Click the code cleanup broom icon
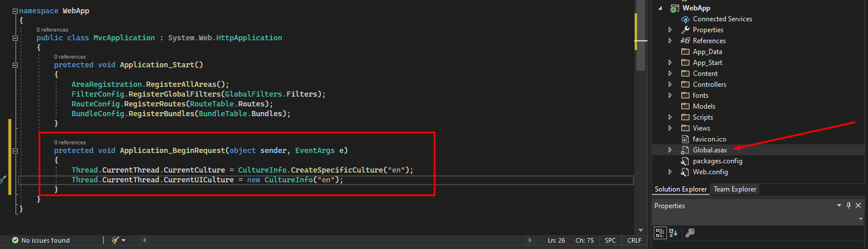 point(115,240)
